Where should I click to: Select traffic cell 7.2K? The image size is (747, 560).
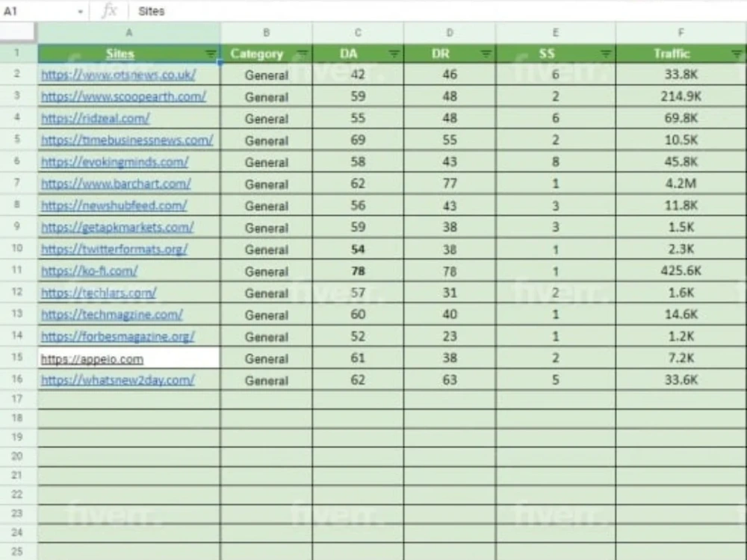(x=681, y=358)
